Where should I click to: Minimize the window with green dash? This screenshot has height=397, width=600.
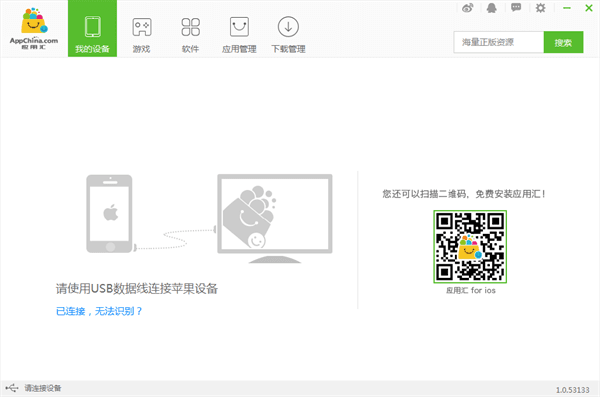[x=567, y=8]
